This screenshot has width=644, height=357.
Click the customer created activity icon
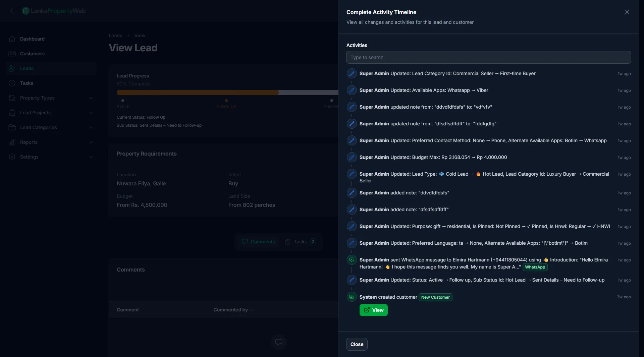352,297
